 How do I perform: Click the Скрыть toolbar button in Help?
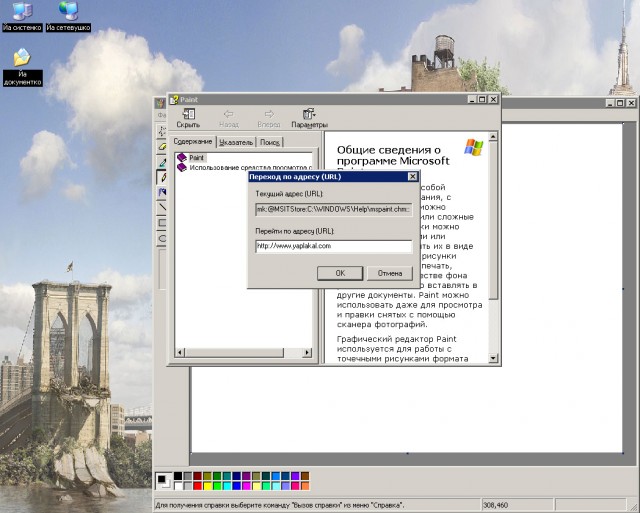tap(188, 118)
